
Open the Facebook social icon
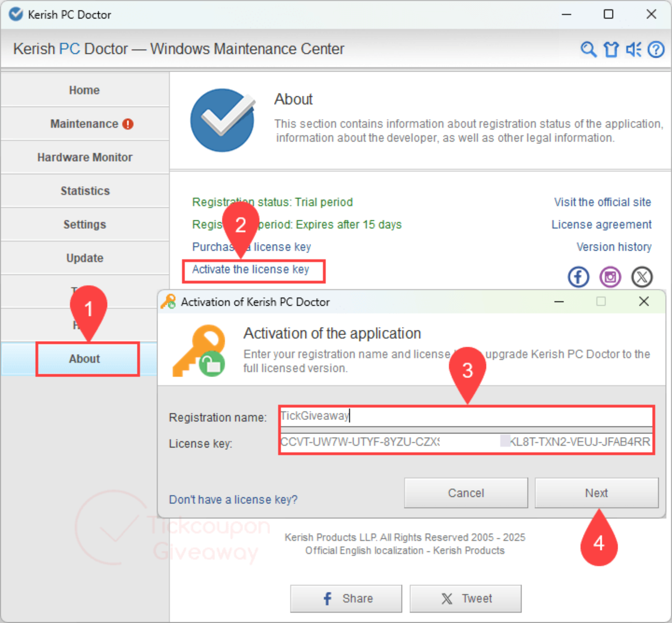pyautogui.click(x=578, y=277)
